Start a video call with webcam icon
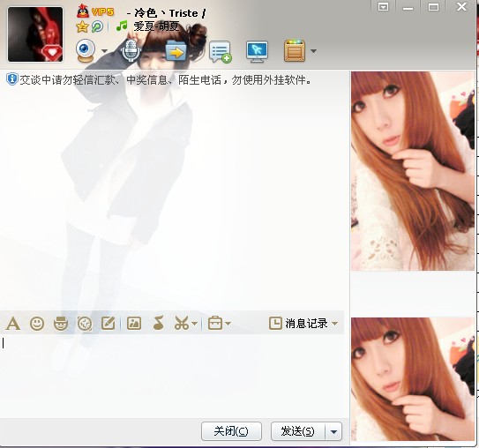 tap(86, 50)
